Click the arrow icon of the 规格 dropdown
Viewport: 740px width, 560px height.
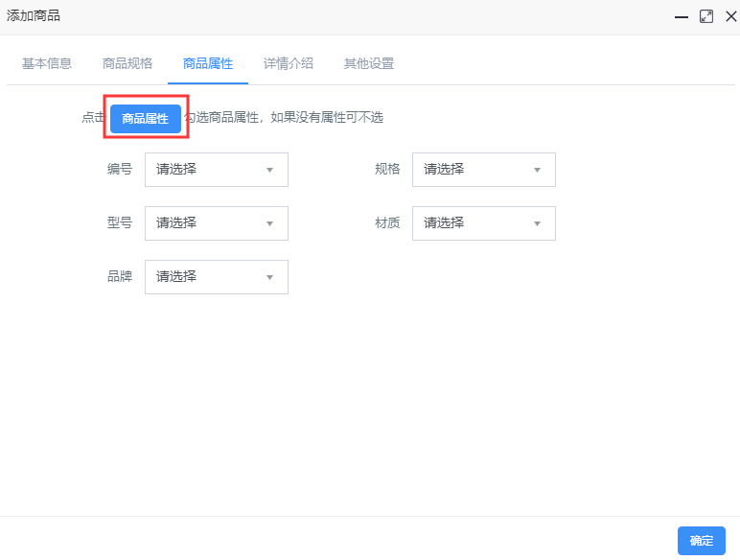coord(537,170)
